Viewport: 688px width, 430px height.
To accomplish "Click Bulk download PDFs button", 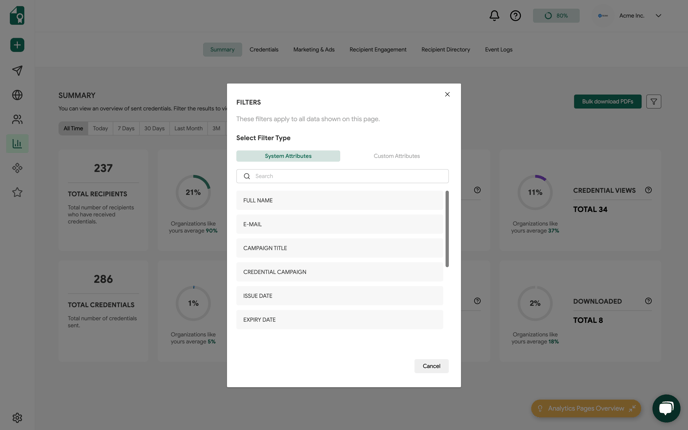I will point(607,101).
